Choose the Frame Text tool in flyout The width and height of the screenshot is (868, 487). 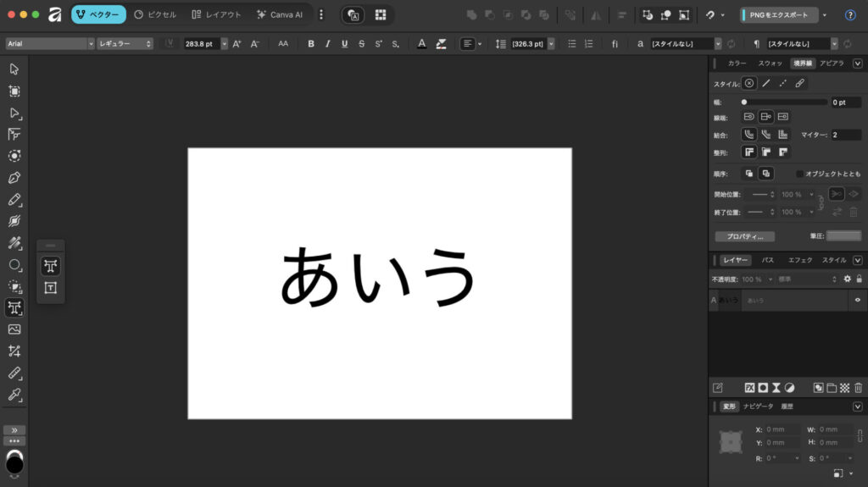[x=51, y=288]
